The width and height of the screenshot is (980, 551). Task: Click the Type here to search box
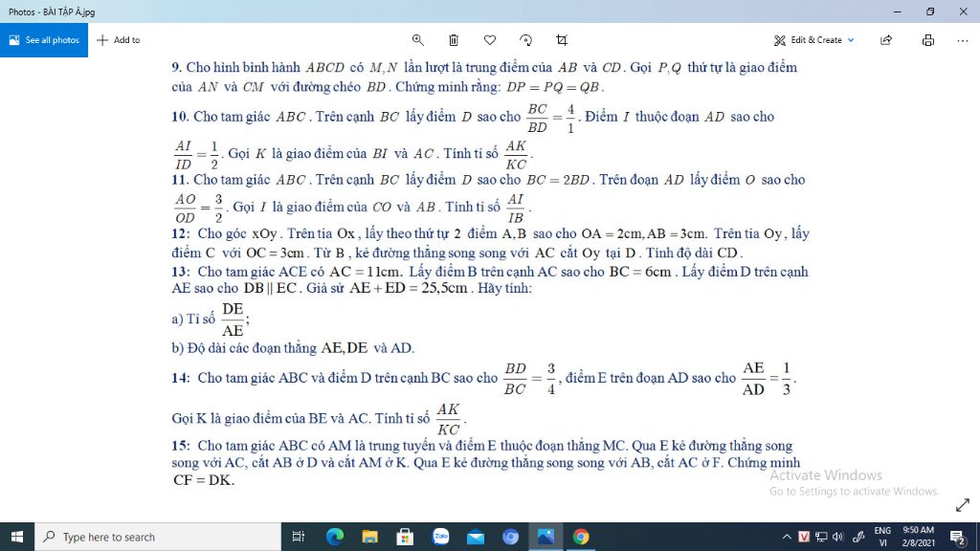coord(158,537)
